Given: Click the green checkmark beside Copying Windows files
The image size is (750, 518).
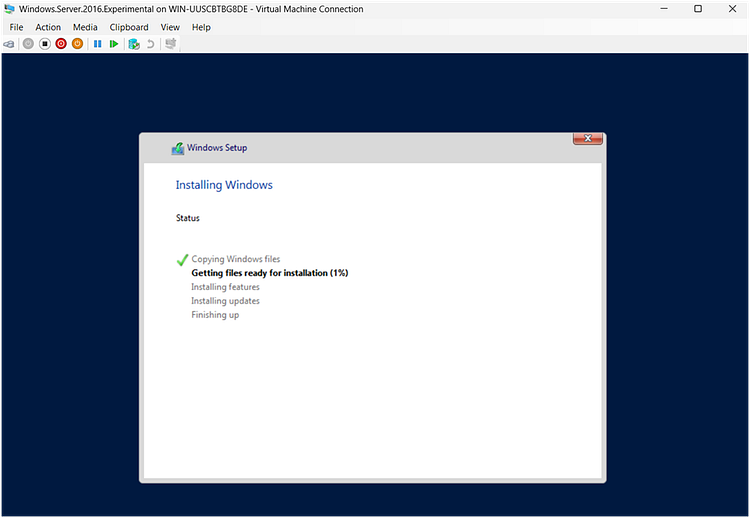Looking at the screenshot, I should pos(182,260).
